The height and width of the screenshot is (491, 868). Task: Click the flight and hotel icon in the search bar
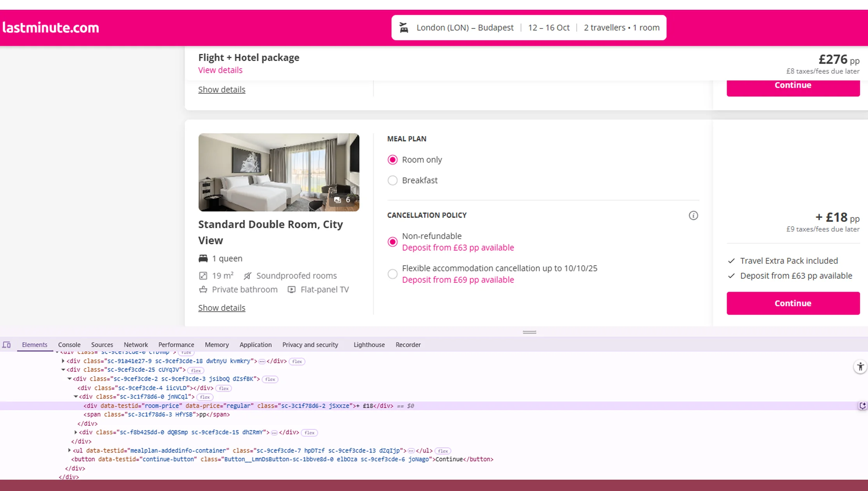point(404,27)
